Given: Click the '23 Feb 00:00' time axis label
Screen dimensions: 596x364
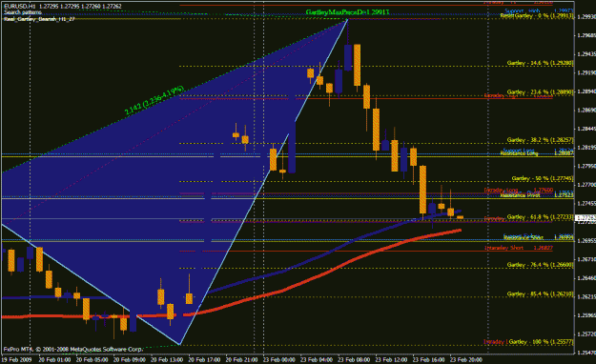Looking at the screenshot, I should tap(278, 359).
